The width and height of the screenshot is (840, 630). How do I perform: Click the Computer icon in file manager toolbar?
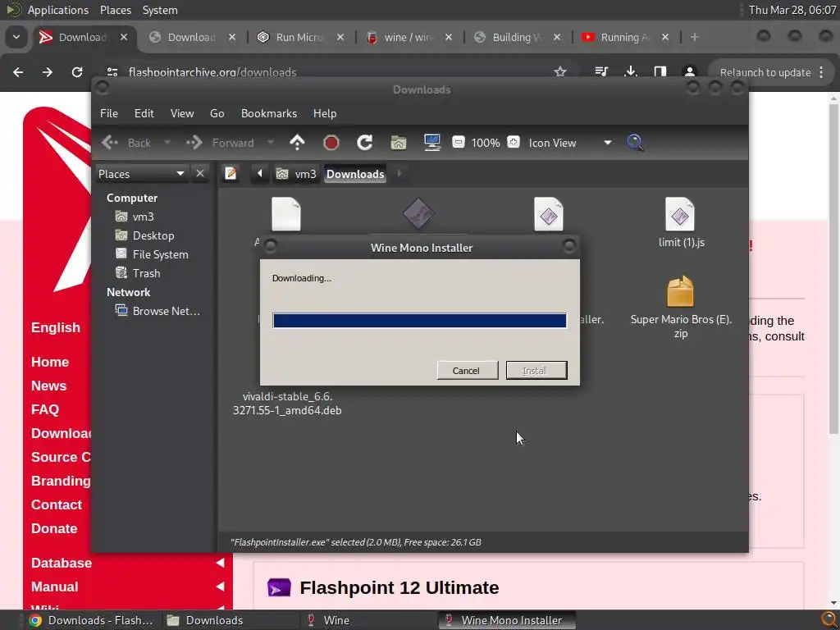431,143
